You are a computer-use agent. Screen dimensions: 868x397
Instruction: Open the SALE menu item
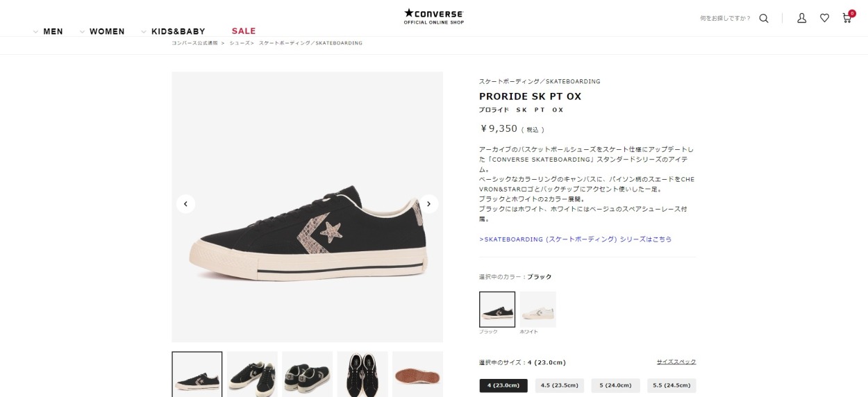(x=244, y=31)
